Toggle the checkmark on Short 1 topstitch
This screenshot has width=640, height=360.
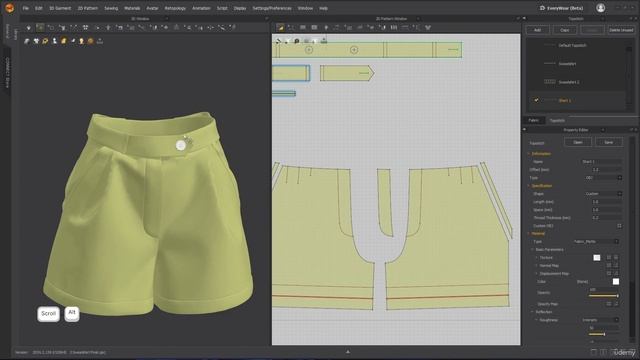pyautogui.click(x=536, y=100)
